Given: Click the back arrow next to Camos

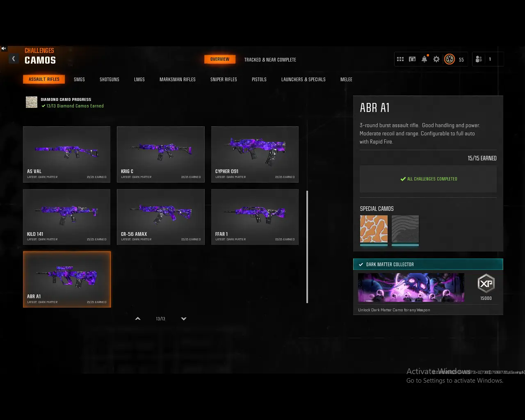Looking at the screenshot, I should point(14,59).
